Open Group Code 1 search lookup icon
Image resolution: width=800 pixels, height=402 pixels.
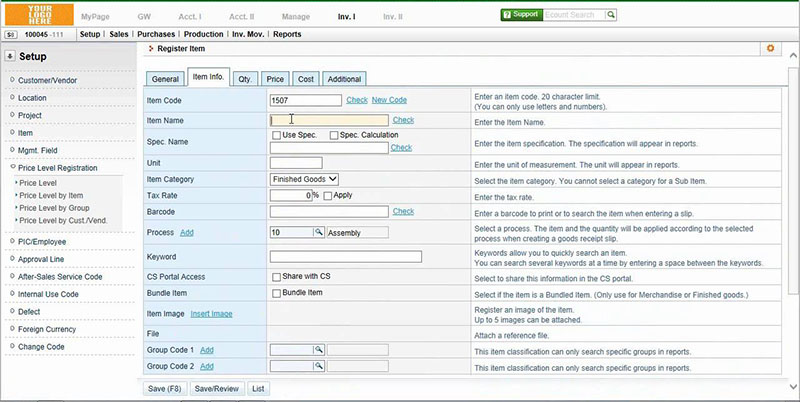point(319,350)
